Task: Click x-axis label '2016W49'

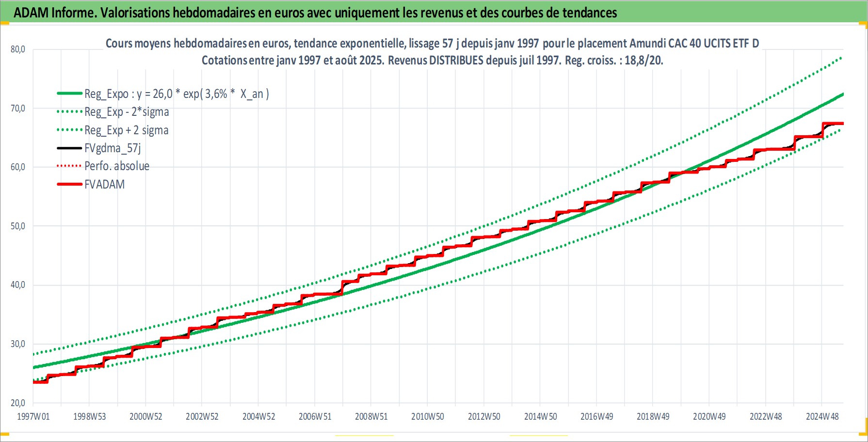Action: point(596,417)
